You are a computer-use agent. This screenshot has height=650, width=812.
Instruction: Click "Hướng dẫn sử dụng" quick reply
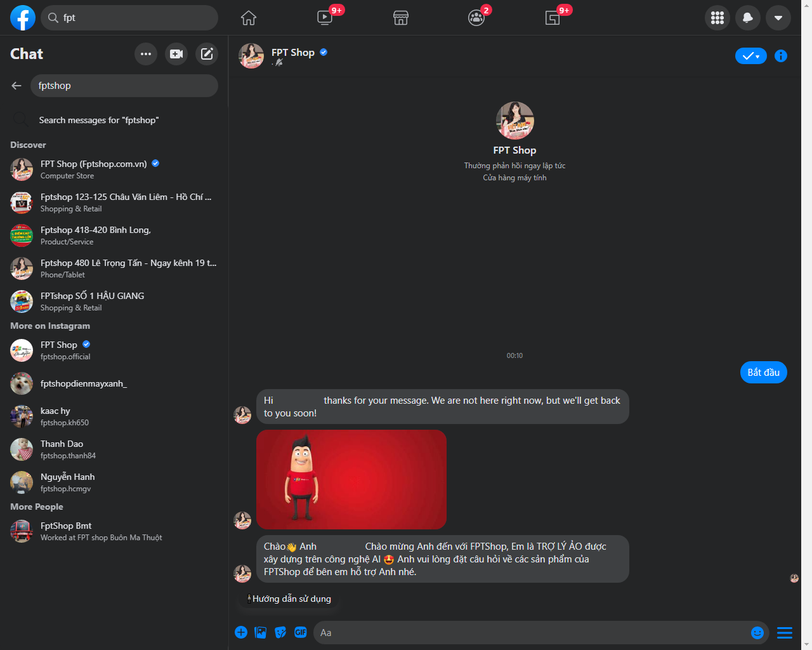(x=289, y=599)
